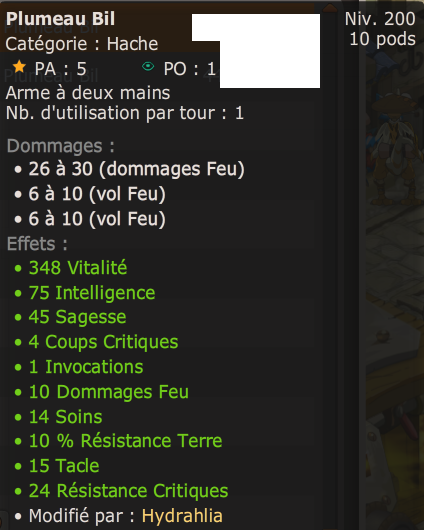Select the 15 Tacle effect line
Image resolution: width=424 pixels, height=530 pixels.
coord(64,466)
